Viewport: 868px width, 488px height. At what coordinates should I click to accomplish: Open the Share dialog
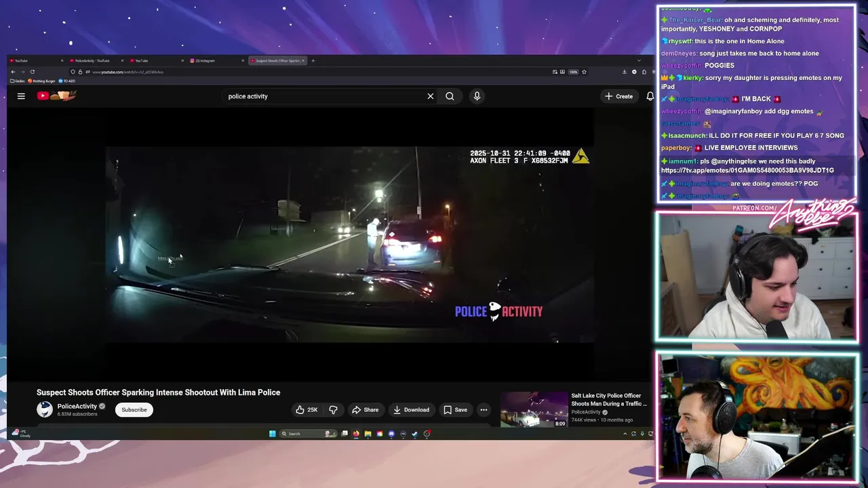pos(365,409)
